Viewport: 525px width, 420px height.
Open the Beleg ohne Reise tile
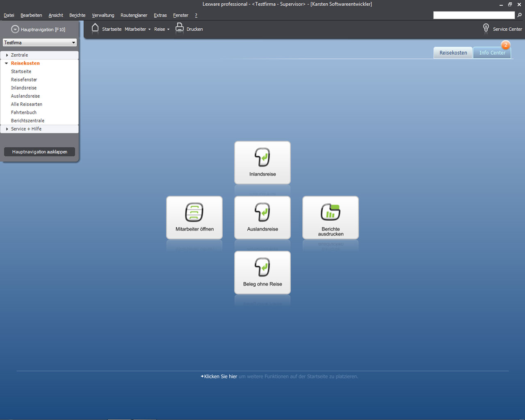tap(262, 272)
